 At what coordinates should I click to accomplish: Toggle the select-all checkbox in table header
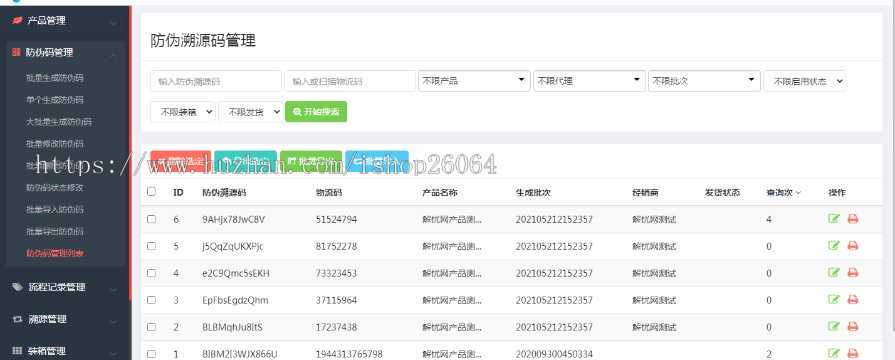[151, 192]
